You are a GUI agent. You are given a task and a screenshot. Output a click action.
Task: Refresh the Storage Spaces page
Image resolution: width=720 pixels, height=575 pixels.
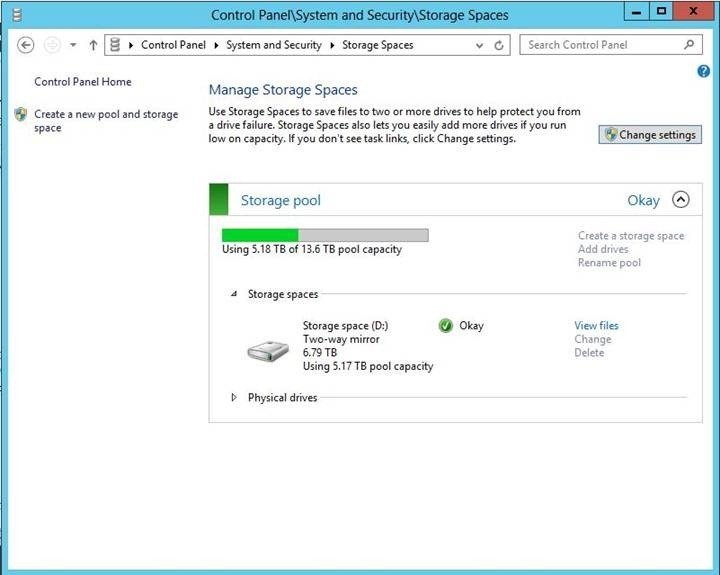(x=499, y=45)
